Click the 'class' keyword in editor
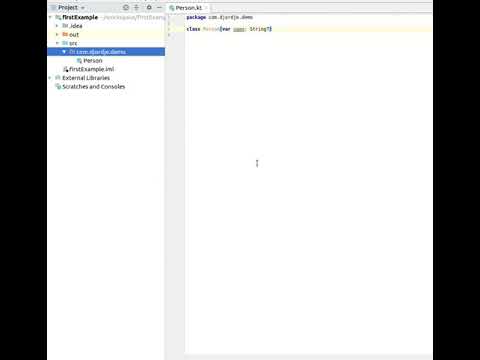Viewport: 480px width, 360px height. pos(193,29)
